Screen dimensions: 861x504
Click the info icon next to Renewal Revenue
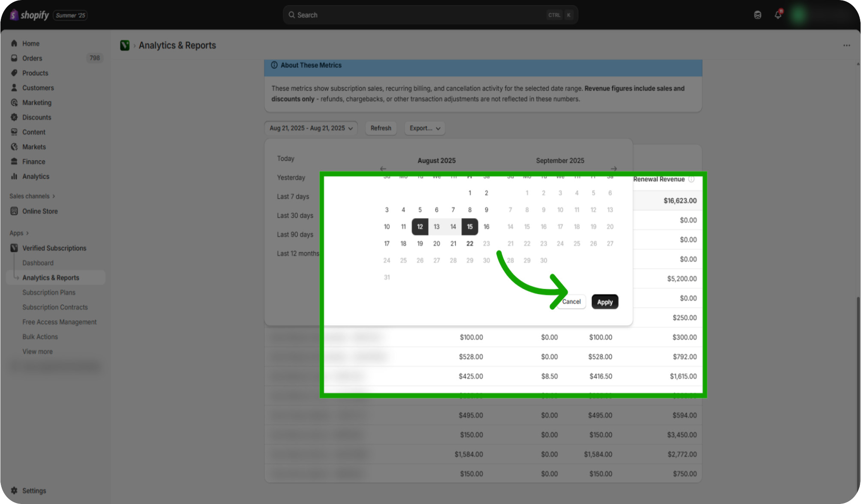(691, 179)
